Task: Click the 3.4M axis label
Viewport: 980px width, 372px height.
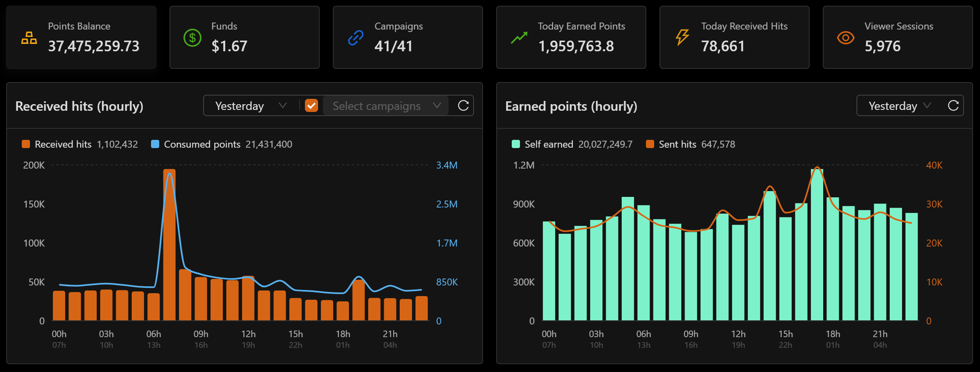Action: click(446, 165)
